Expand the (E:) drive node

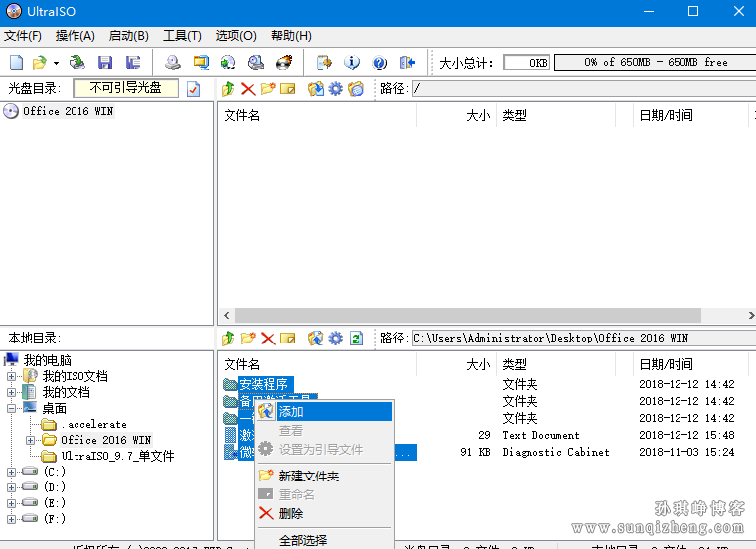(11, 503)
